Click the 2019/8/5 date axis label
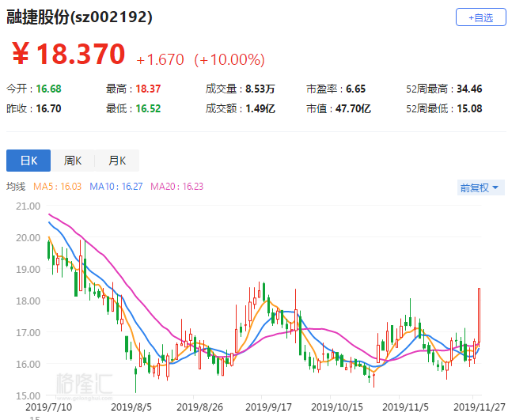This screenshot has height=420, width=527. [x=131, y=407]
